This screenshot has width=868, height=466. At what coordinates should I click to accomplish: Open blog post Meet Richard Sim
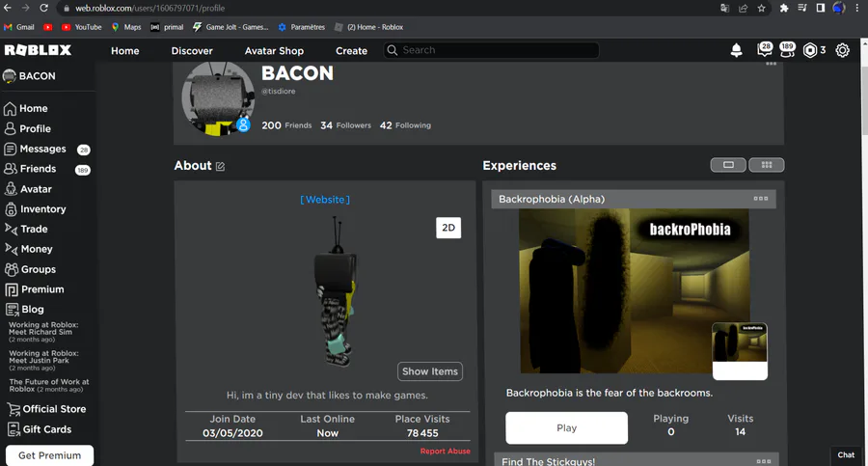click(x=43, y=332)
